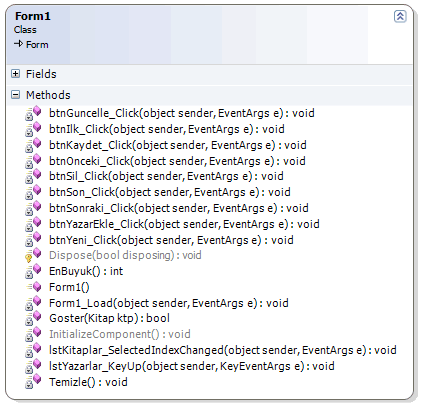This screenshot has height=406, width=425.
Task: Click the btnSil_Click method icon
Action: click(x=33, y=176)
